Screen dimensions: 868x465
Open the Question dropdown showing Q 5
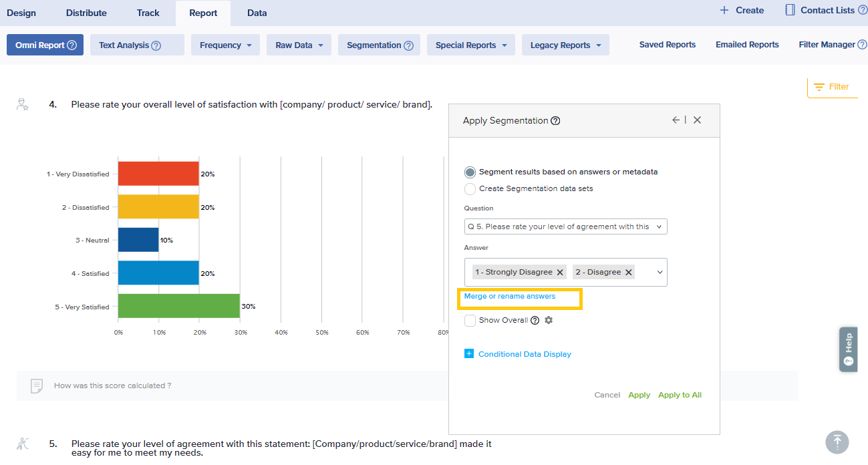565,226
